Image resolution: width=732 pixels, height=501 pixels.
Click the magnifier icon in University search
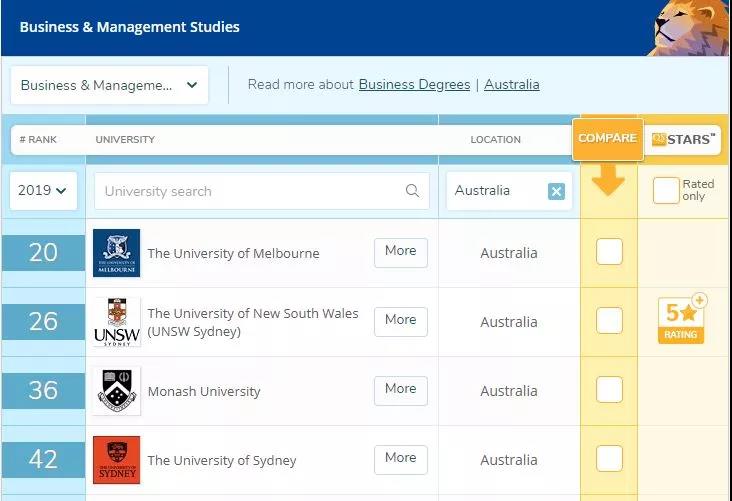[x=412, y=191]
